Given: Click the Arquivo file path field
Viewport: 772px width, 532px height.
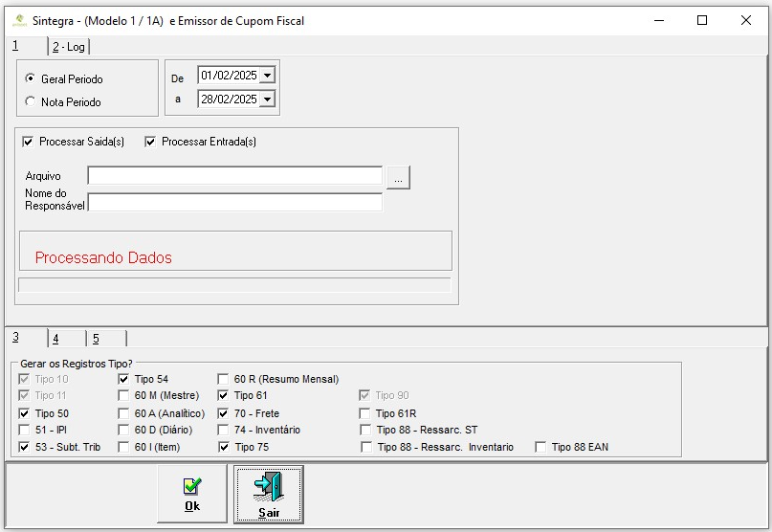Looking at the screenshot, I should tap(234, 176).
